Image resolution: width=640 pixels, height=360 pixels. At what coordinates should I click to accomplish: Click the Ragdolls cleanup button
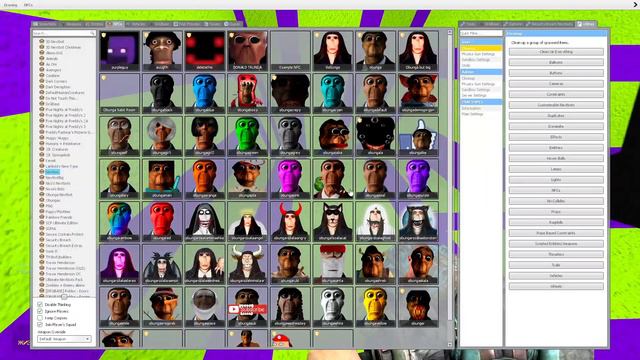[556, 222]
